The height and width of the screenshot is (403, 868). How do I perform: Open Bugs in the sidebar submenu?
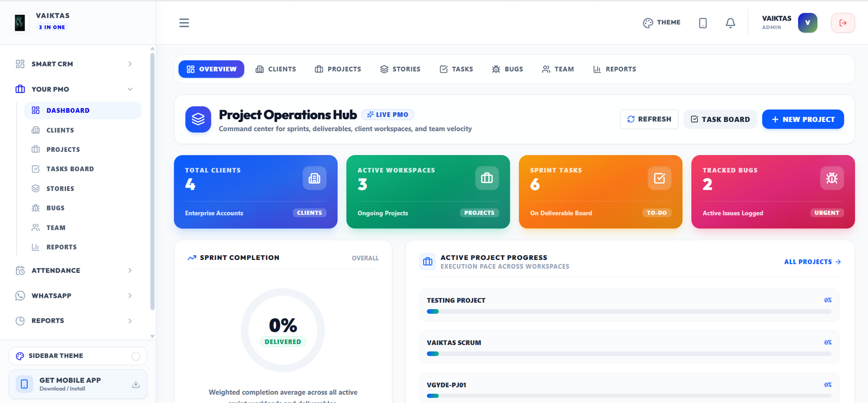tap(83, 208)
